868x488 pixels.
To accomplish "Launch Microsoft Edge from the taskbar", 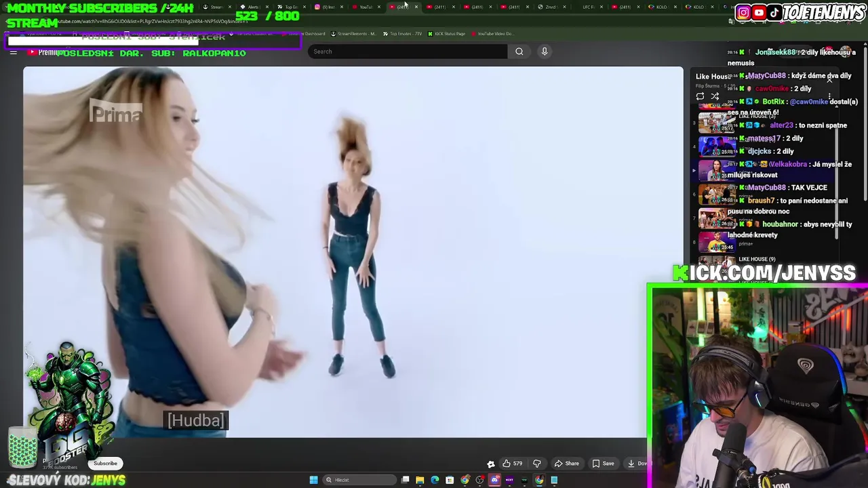I will [x=435, y=480].
